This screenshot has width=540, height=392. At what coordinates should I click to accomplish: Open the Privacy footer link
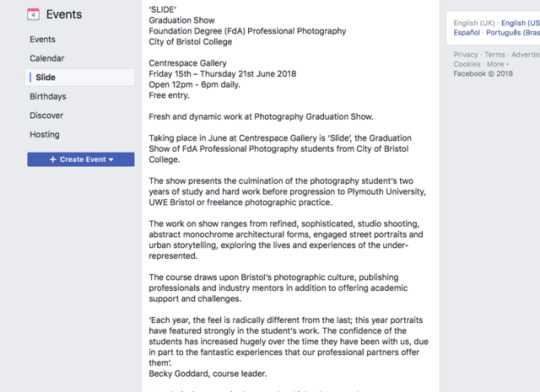point(466,54)
